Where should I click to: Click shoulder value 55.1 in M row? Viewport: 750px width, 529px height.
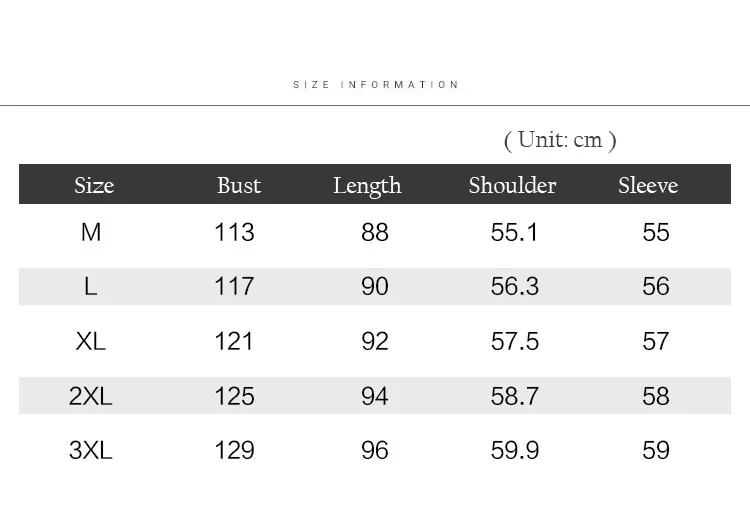coord(514,232)
